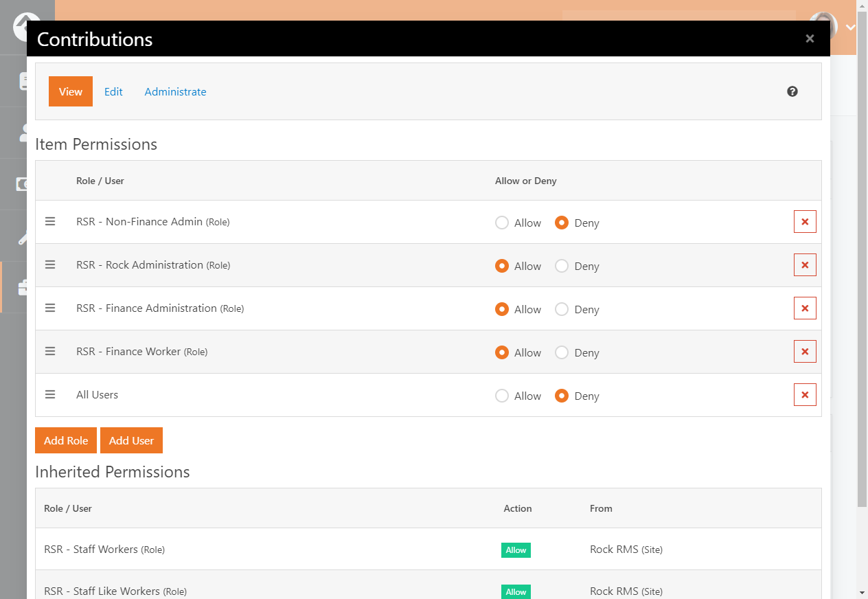Set All Users to Allow
Image resolution: width=868 pixels, height=599 pixels.
pos(502,396)
